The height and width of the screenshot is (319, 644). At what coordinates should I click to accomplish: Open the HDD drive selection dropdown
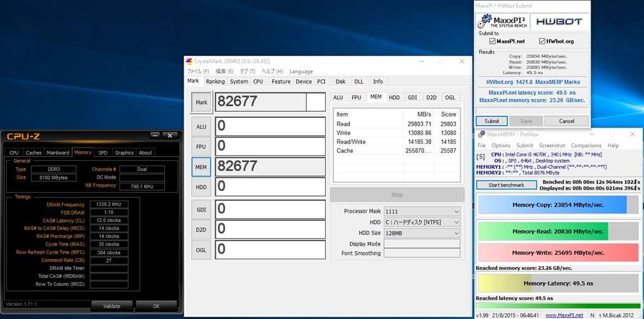pyautogui.click(x=422, y=222)
